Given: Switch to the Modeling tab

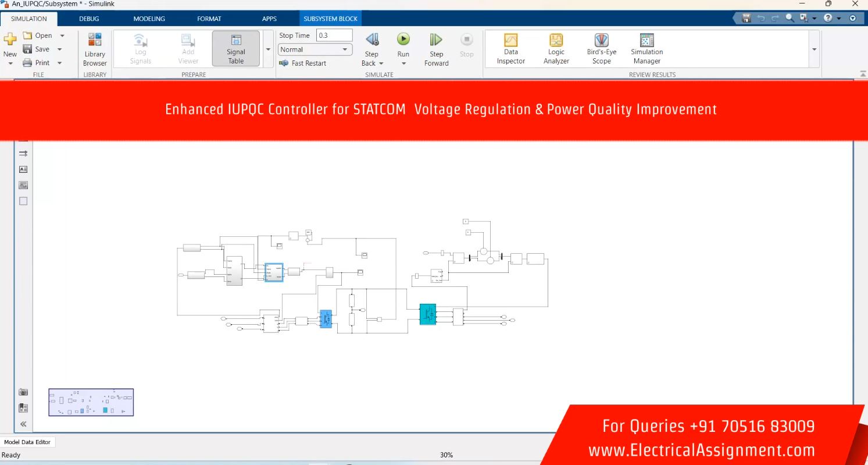Looking at the screenshot, I should click(x=149, y=19).
